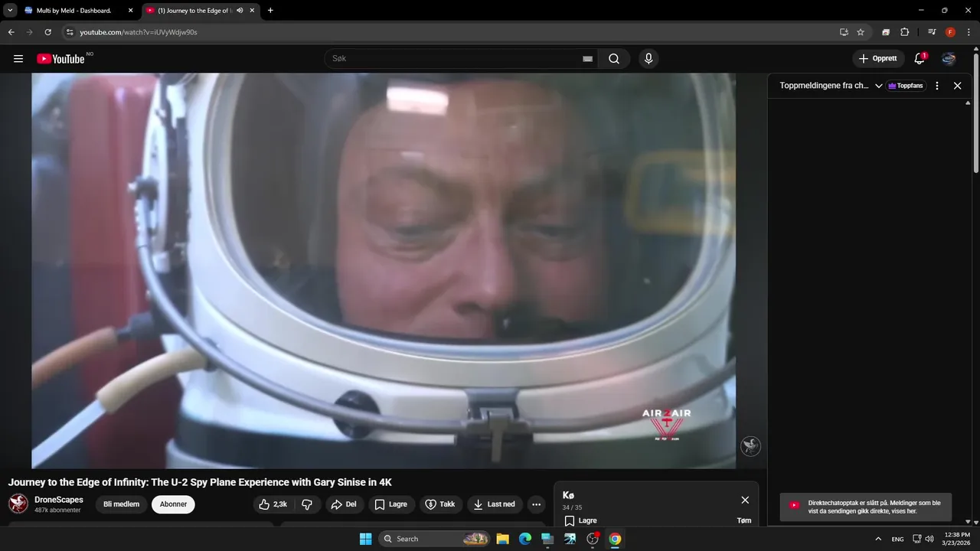Start voice search with the microphone
980x551 pixels.
click(x=648, y=59)
